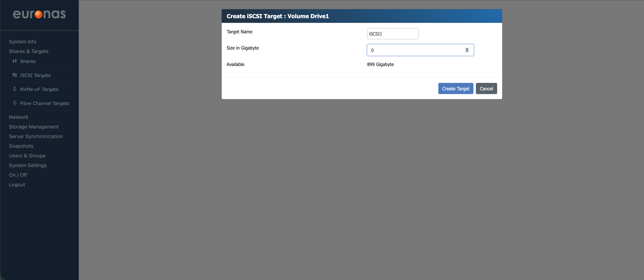Cancel the Create iSCSI Target dialog
The height and width of the screenshot is (280, 644).
pos(486,89)
